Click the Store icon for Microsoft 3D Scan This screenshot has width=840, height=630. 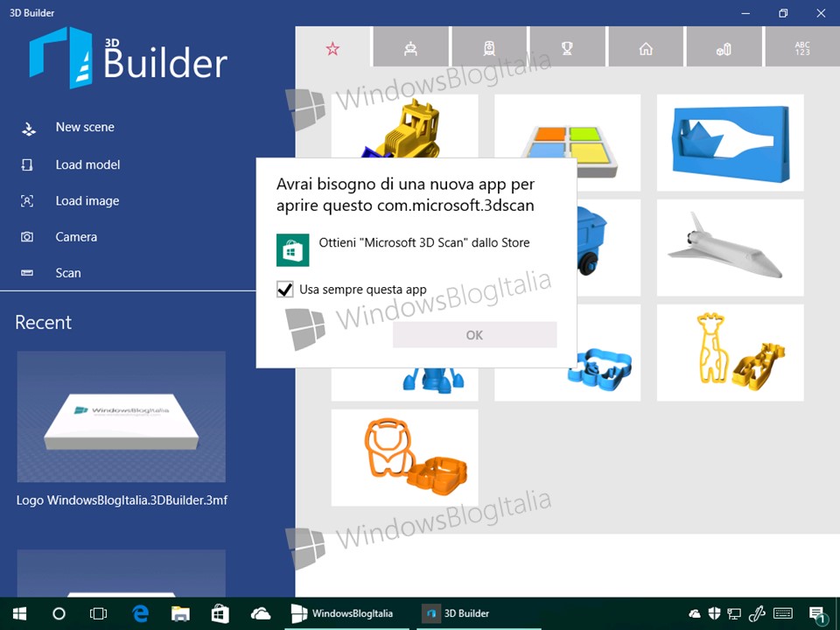292,249
